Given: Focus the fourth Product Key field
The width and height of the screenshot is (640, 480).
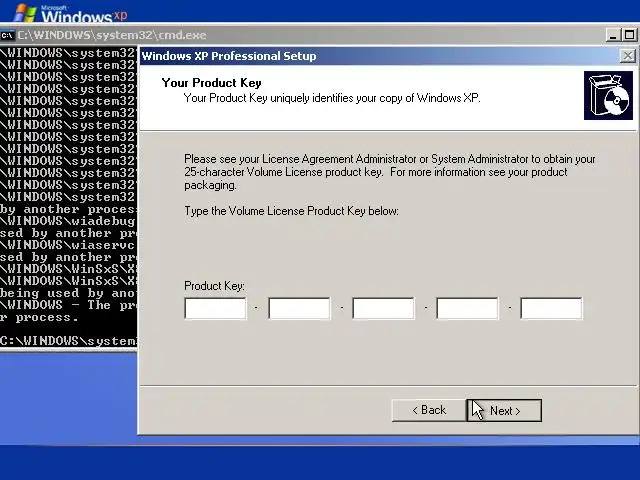Looking at the screenshot, I should pyautogui.click(x=467, y=308).
